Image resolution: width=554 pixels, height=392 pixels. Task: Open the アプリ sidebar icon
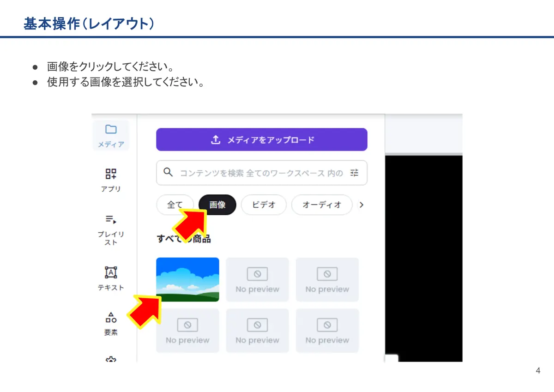(111, 180)
